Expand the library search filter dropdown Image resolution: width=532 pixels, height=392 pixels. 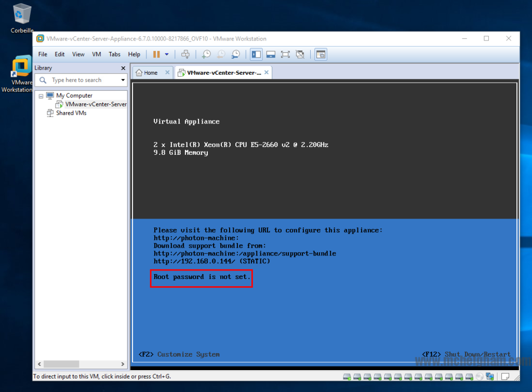coord(123,80)
